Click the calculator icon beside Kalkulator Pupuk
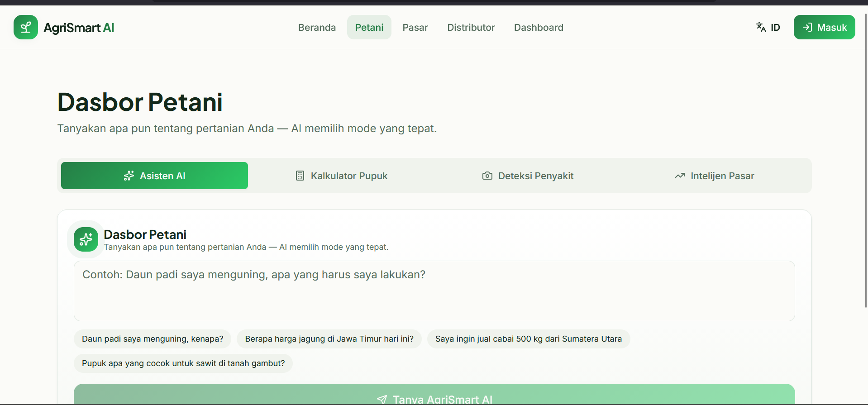 click(x=300, y=176)
